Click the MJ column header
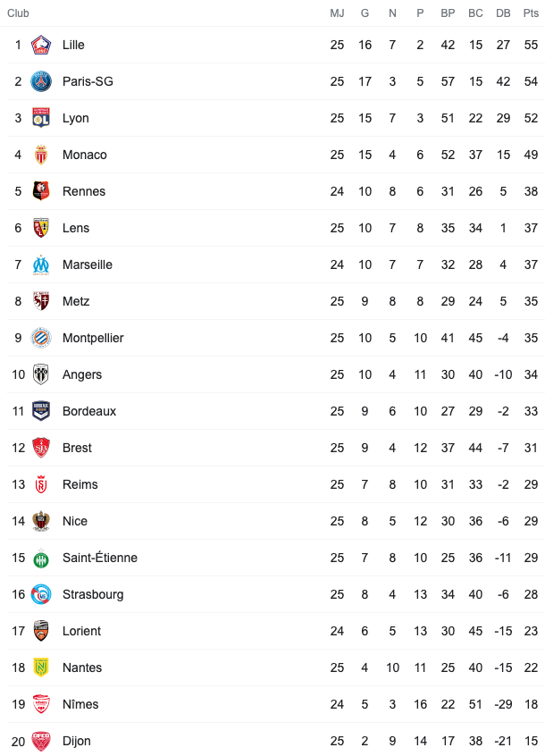The height and width of the screenshot is (756, 545). click(337, 13)
